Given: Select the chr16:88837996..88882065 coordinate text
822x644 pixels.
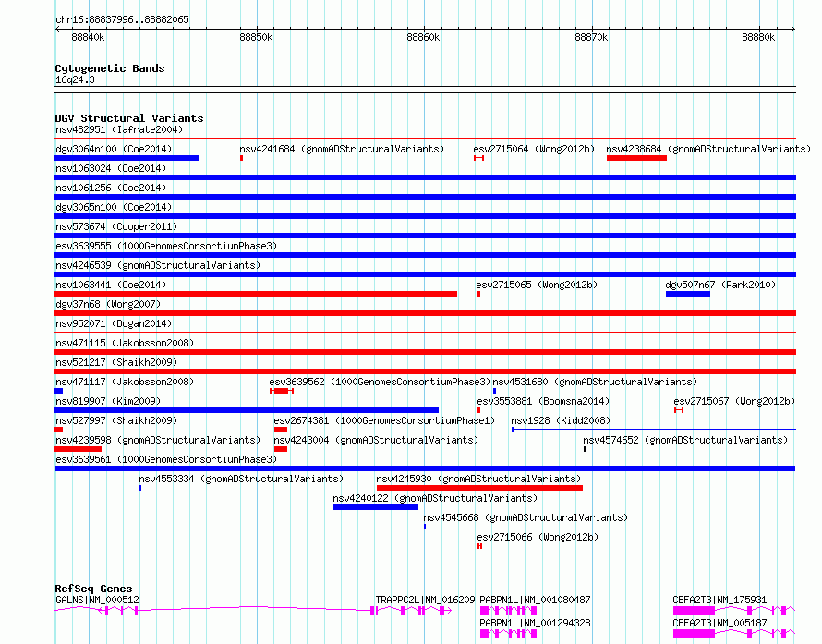Looking at the screenshot, I should click(122, 19).
